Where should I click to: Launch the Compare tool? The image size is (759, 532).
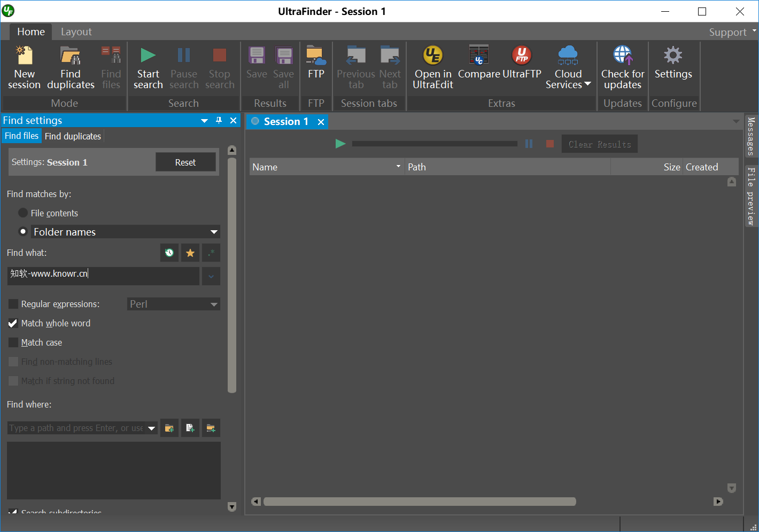479,63
